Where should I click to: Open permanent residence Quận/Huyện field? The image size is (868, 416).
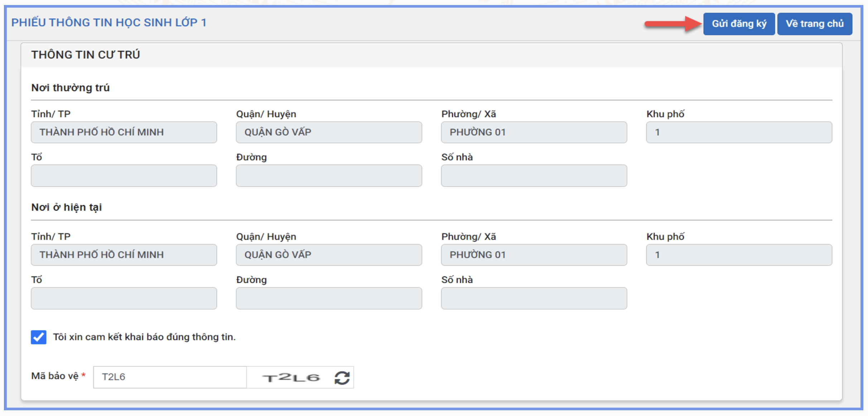click(329, 132)
